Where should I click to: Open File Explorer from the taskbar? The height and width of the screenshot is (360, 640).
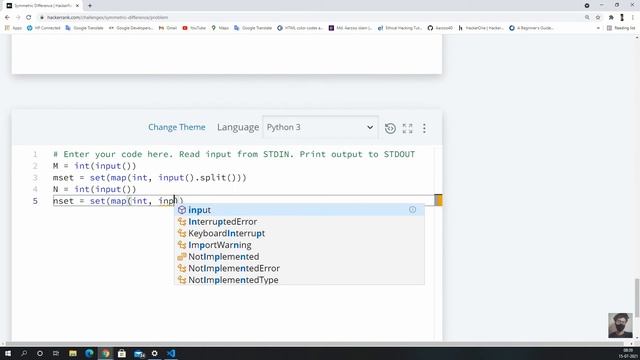point(73,353)
